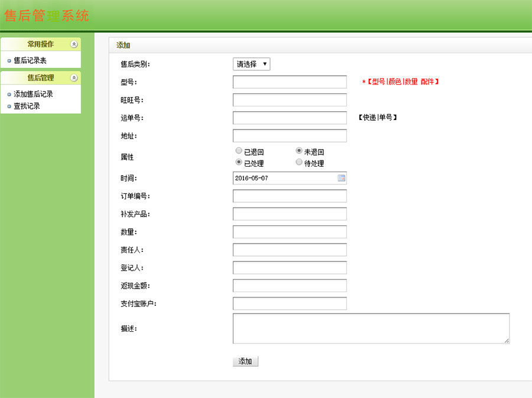Image resolution: width=532 pixels, height=398 pixels.
Task: Focus the 旺旺号 text box
Action: click(x=290, y=100)
